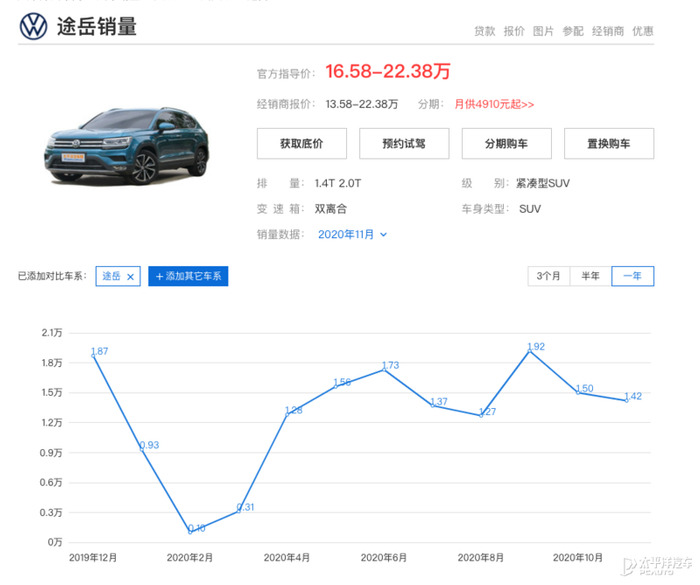Select the 3个月 time range
Image resolution: width=700 pixels, height=585 pixels.
tap(548, 276)
